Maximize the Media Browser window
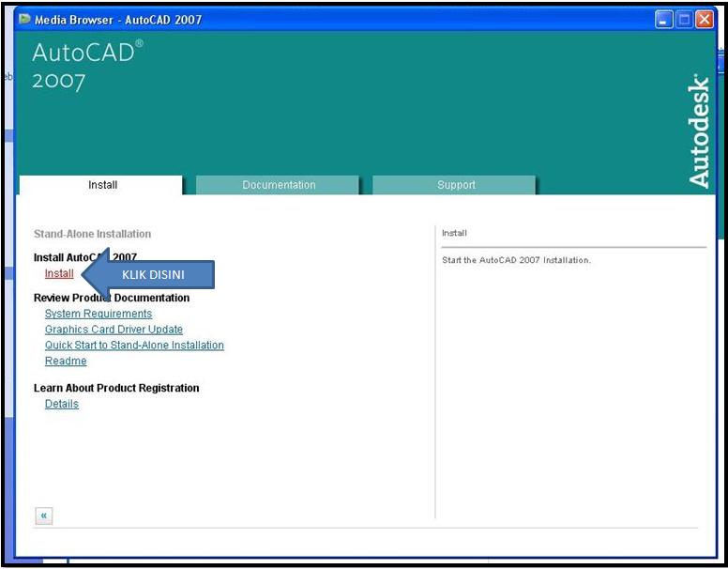 point(684,20)
